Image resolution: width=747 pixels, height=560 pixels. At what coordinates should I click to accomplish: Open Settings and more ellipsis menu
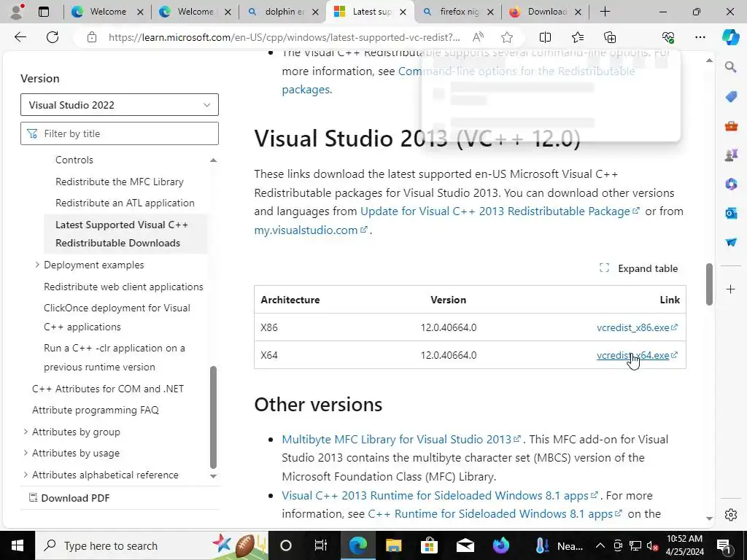(700, 37)
